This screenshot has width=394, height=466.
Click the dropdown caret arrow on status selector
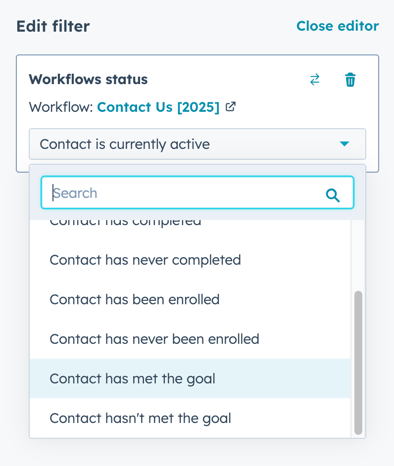pos(344,144)
